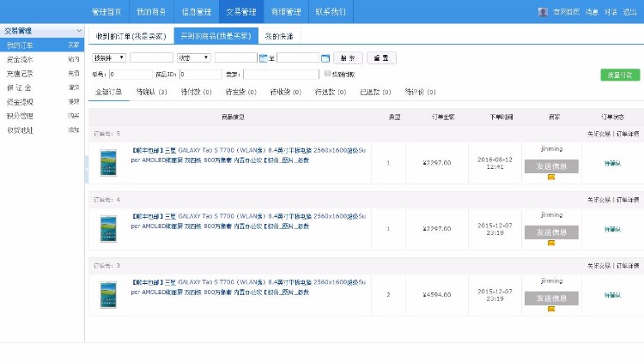644x362 pixels.
Task: Open 我的商务 top menu
Action: point(151,12)
